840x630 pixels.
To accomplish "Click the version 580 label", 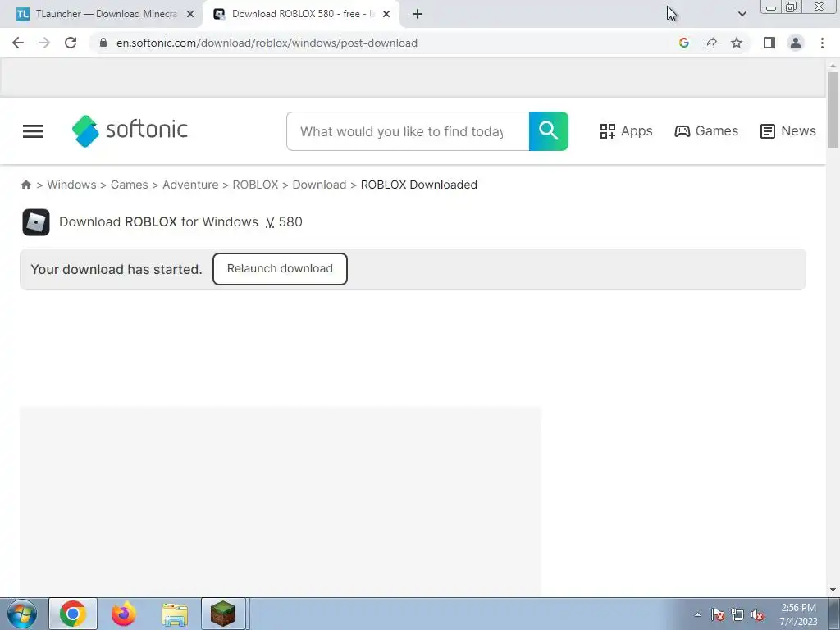I will pyautogui.click(x=284, y=221).
